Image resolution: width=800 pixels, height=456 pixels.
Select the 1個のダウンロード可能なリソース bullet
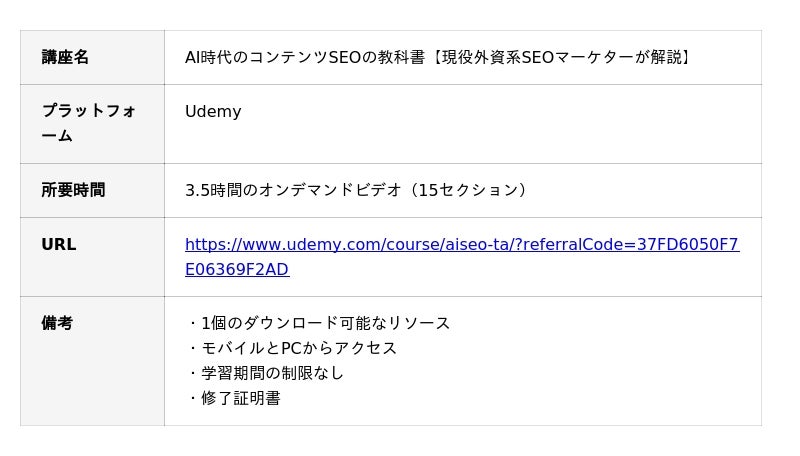point(319,323)
